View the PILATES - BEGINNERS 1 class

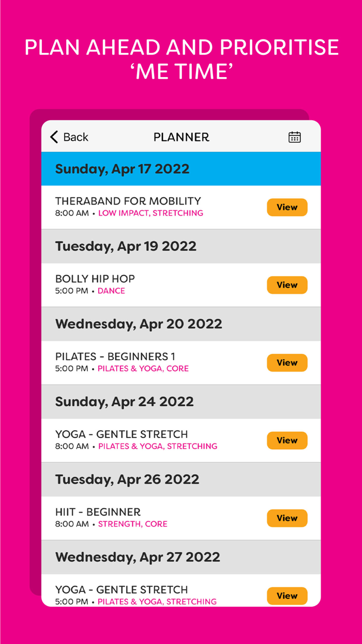pos(286,362)
